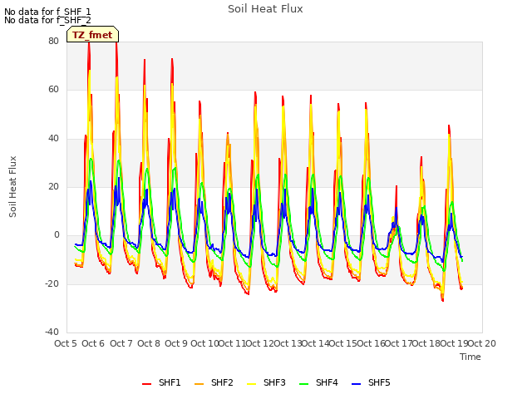Select the SHF1 legend label
This screenshot has height=399, width=532.
tap(170, 382)
